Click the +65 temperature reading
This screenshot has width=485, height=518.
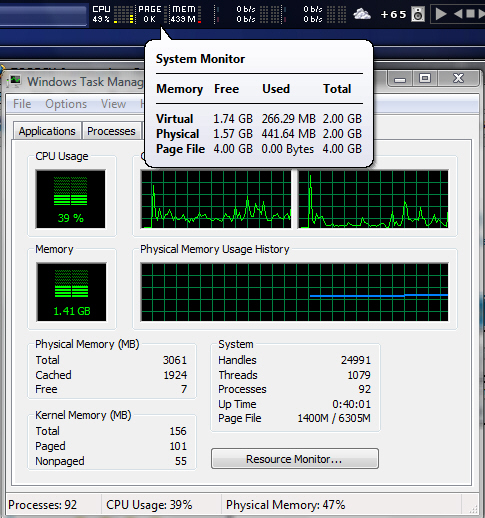click(393, 14)
